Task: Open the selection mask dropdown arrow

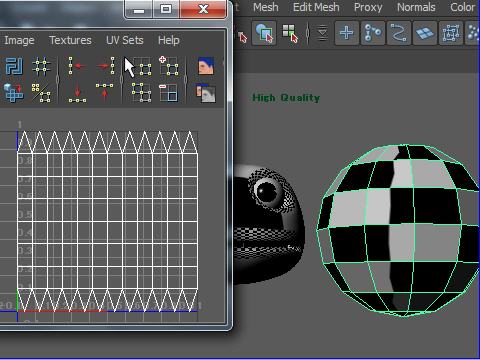Action: pos(322,33)
